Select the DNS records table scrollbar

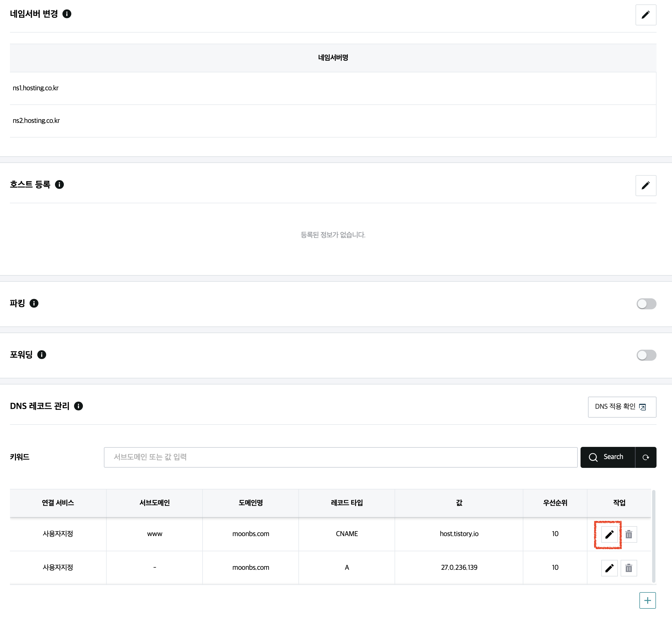tap(653, 536)
